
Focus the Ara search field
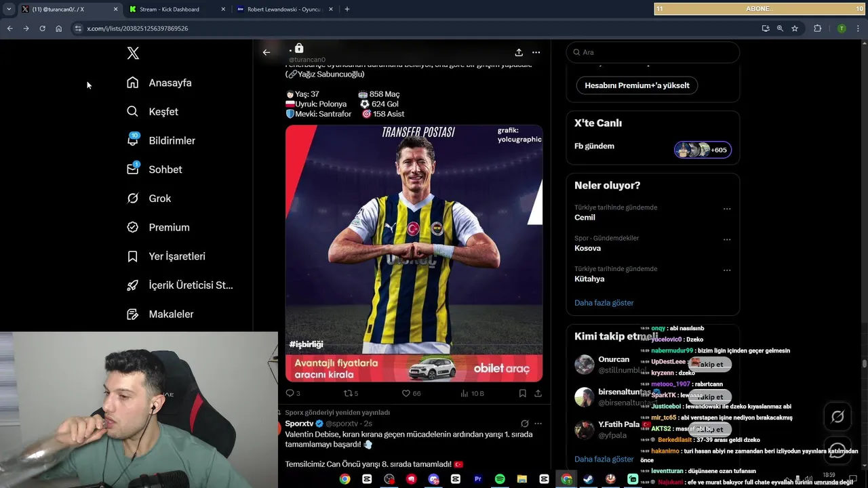click(x=652, y=52)
